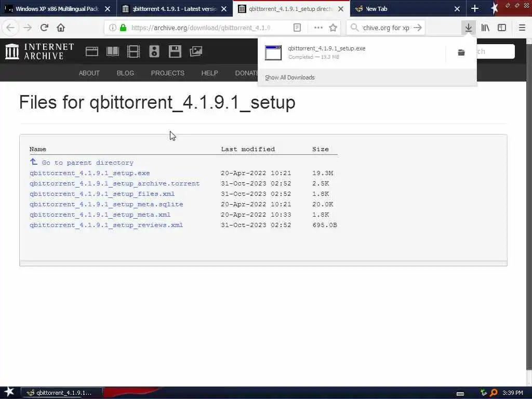Reload the current page
Viewport: 532px width, 399px height.
coord(44,28)
